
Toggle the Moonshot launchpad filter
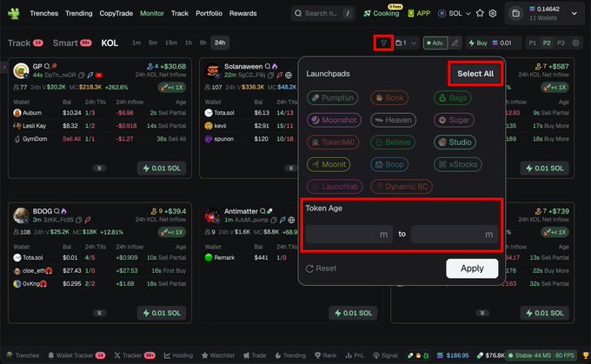[334, 120]
